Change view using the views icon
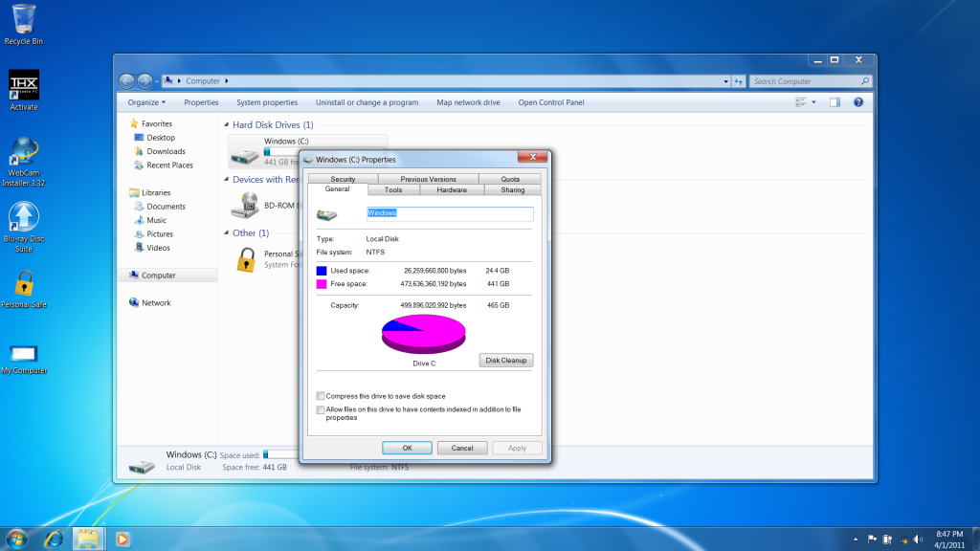This screenshot has height=551, width=980. pos(800,102)
